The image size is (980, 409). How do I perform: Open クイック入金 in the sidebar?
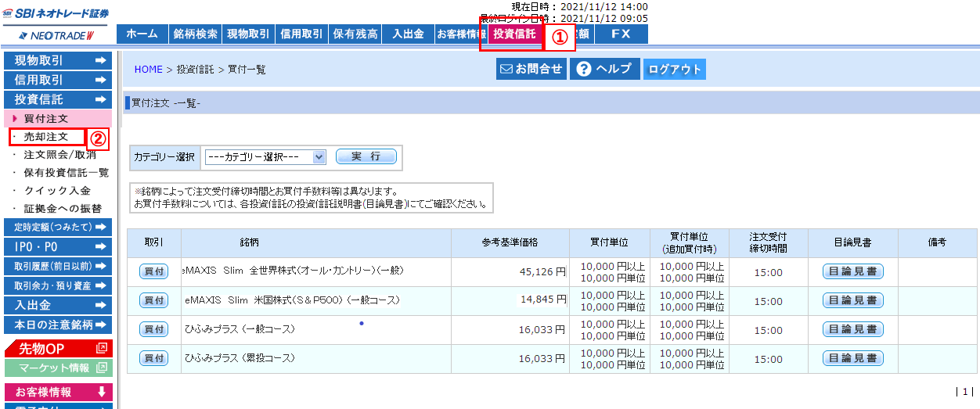(x=57, y=191)
